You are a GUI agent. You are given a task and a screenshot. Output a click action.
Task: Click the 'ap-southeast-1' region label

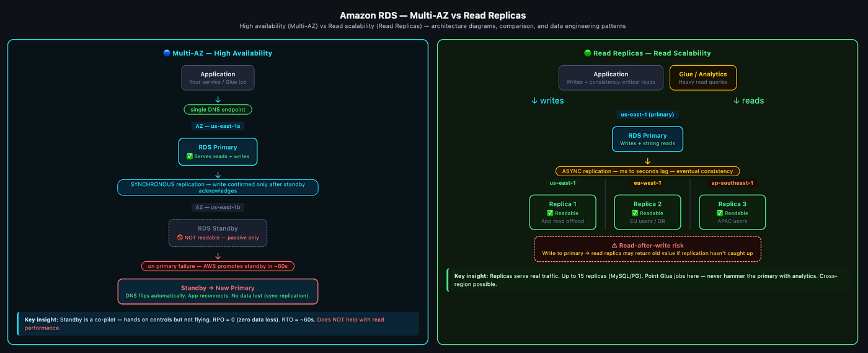point(732,183)
